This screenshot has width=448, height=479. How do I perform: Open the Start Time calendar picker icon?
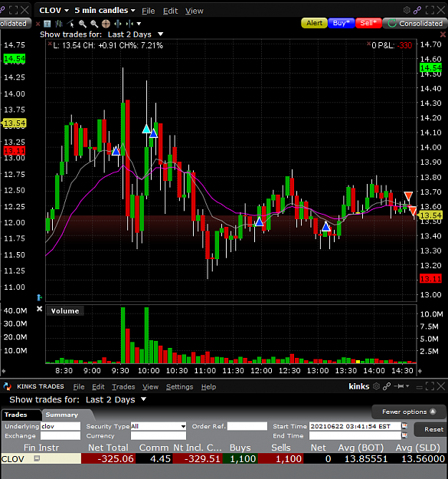(x=404, y=425)
